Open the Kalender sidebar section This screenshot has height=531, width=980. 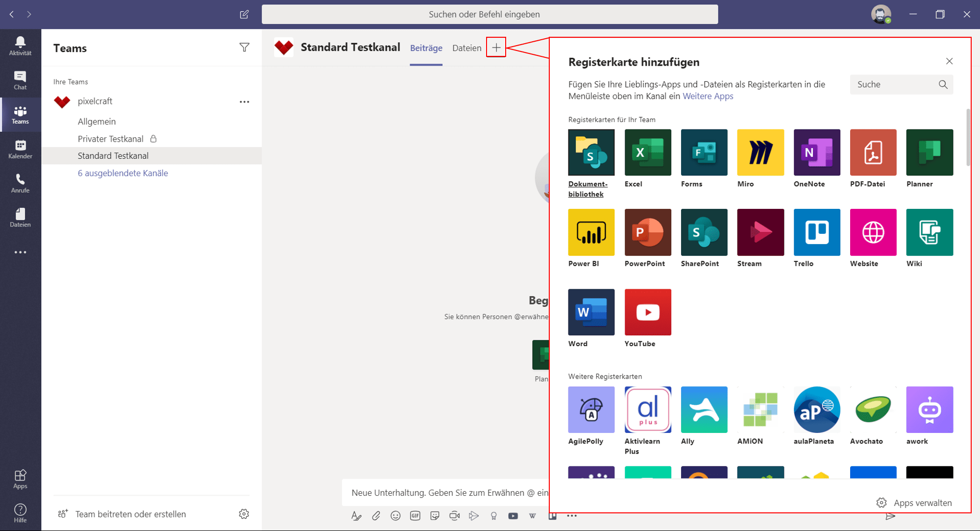tap(20, 149)
